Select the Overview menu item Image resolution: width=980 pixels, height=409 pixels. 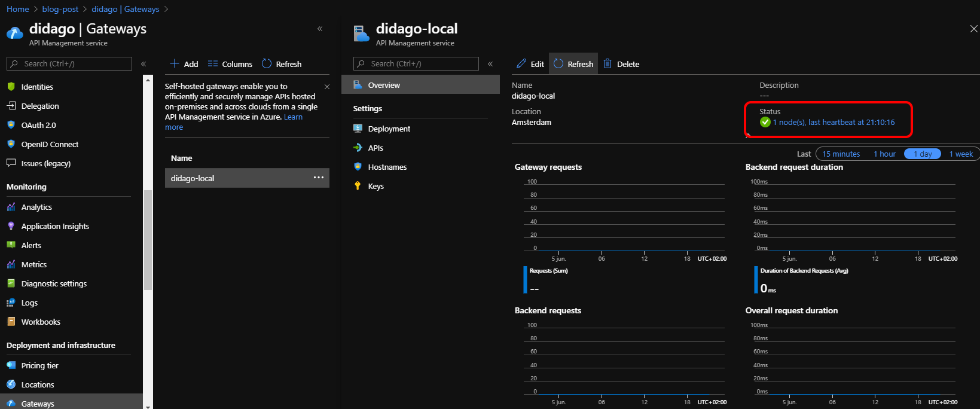[384, 85]
